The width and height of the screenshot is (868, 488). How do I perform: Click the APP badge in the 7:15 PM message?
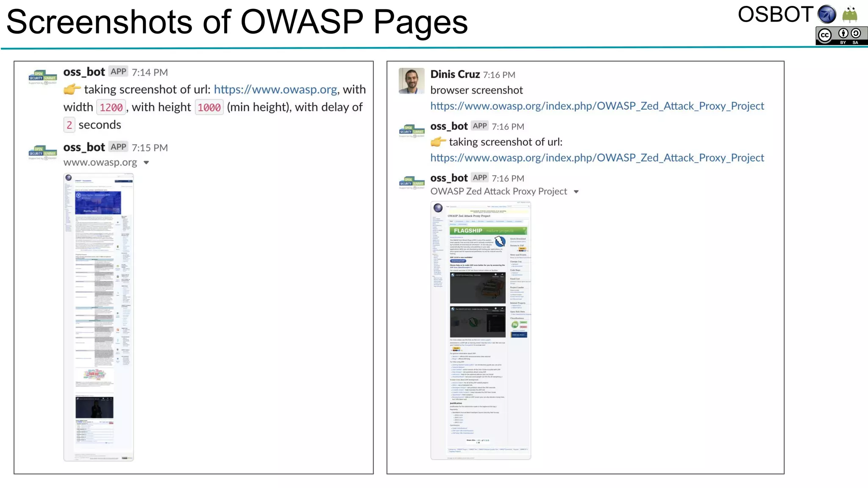click(x=118, y=147)
